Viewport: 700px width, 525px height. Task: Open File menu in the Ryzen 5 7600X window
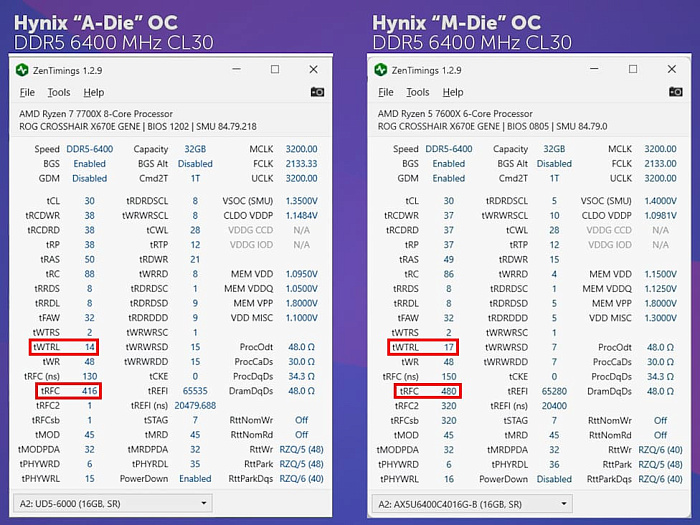[384, 93]
